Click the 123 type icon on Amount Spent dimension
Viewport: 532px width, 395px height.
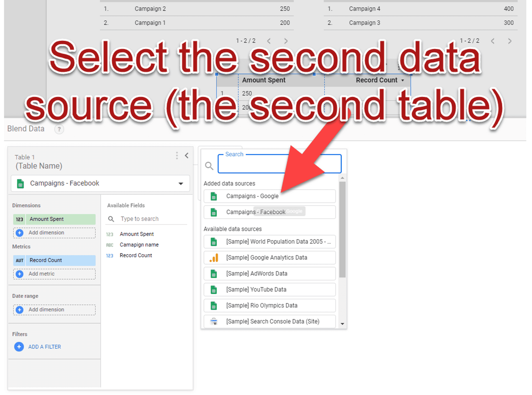[19, 219]
